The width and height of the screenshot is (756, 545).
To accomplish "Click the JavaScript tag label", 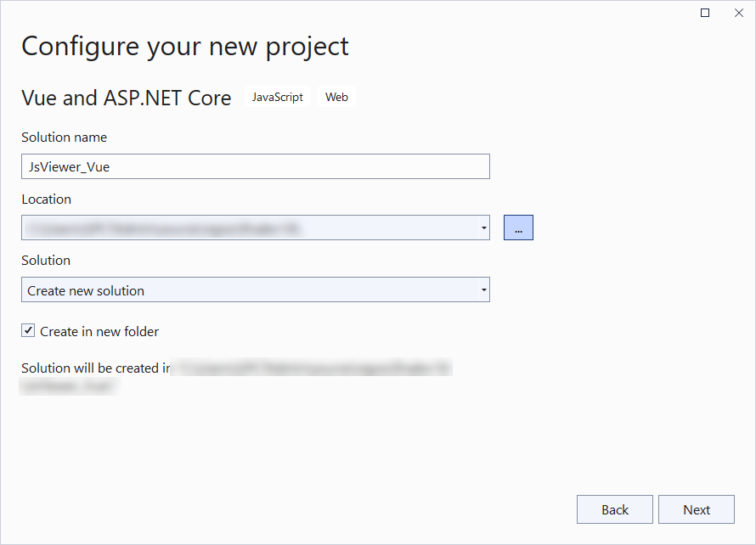I will 277,97.
